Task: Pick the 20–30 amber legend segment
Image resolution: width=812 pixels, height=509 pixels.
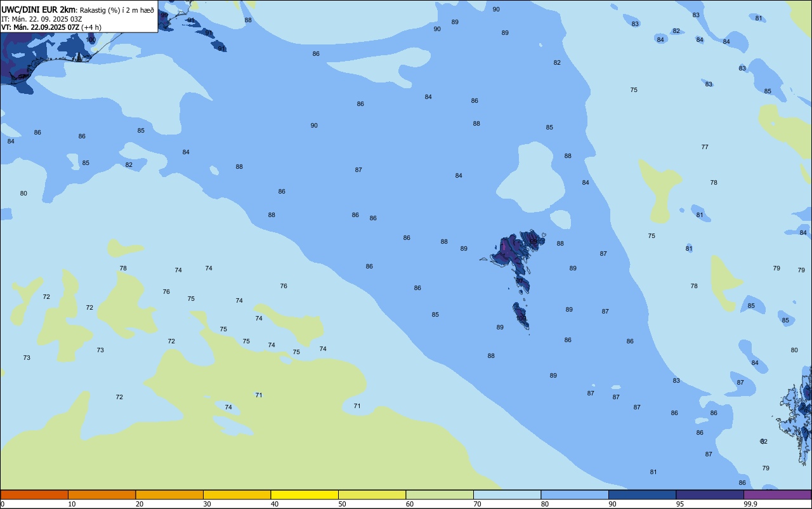Action: (x=169, y=494)
